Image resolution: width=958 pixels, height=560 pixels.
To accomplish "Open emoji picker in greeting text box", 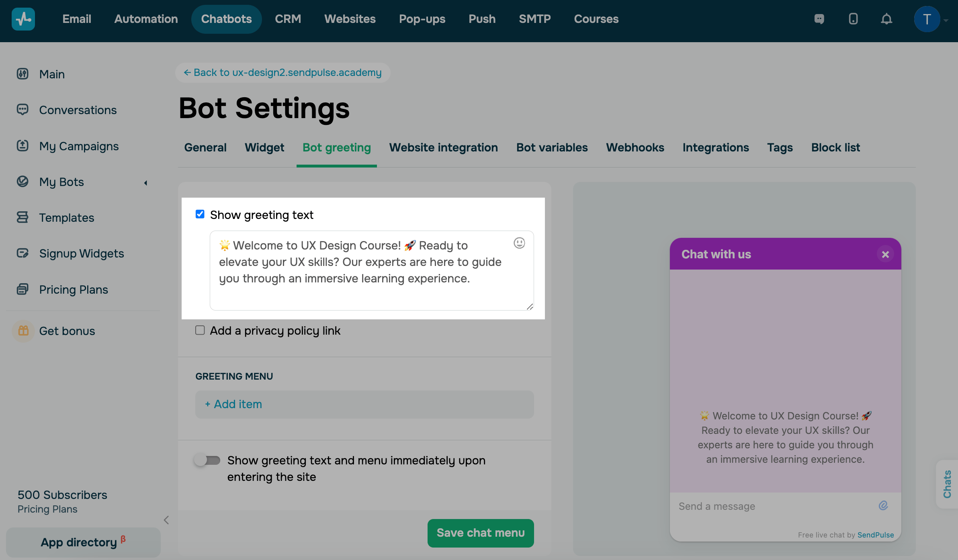I will 519,243.
